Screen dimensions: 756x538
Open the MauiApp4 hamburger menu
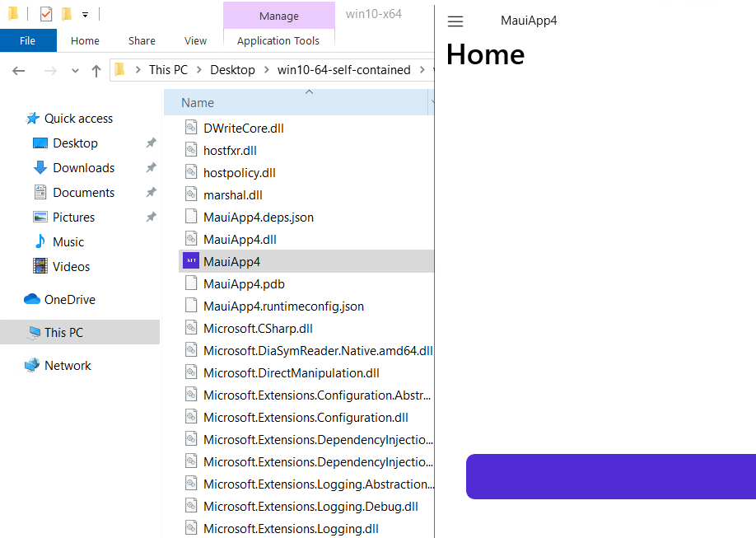point(455,21)
